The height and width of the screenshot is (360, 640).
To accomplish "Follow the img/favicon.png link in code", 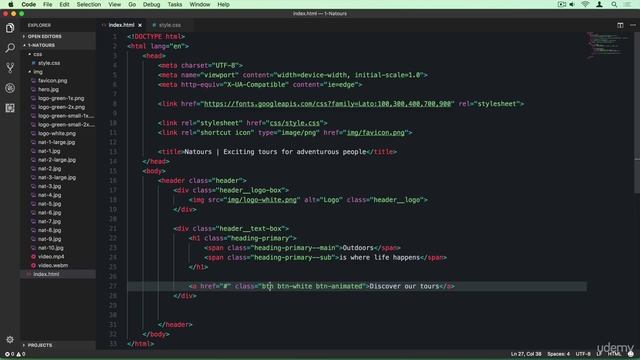I will [x=376, y=133].
